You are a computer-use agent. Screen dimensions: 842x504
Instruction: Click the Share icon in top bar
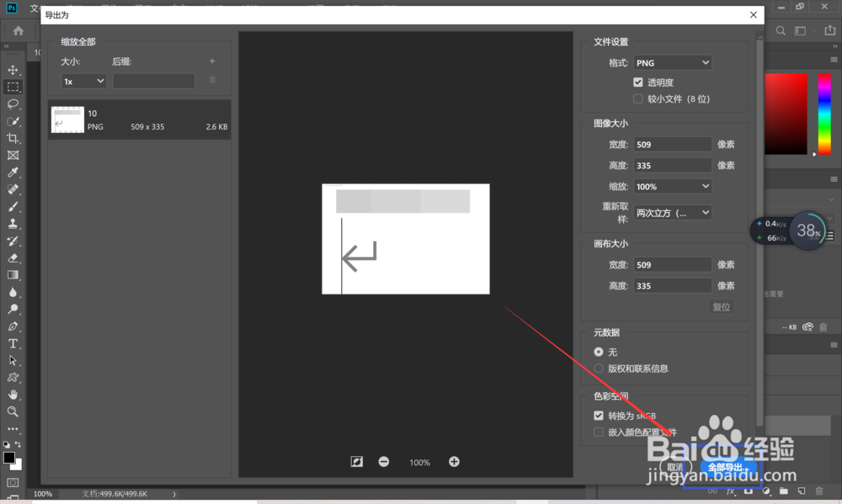coord(830,30)
